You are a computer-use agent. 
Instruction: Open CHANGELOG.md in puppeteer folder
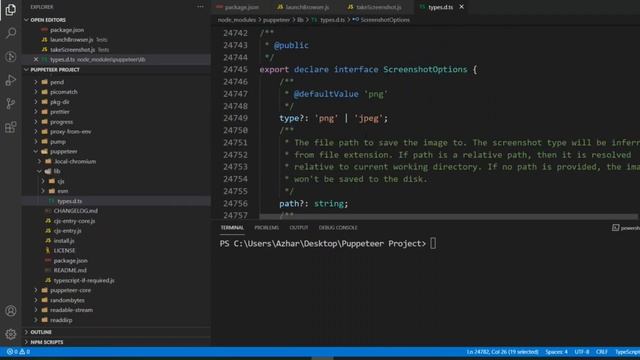[76, 211]
